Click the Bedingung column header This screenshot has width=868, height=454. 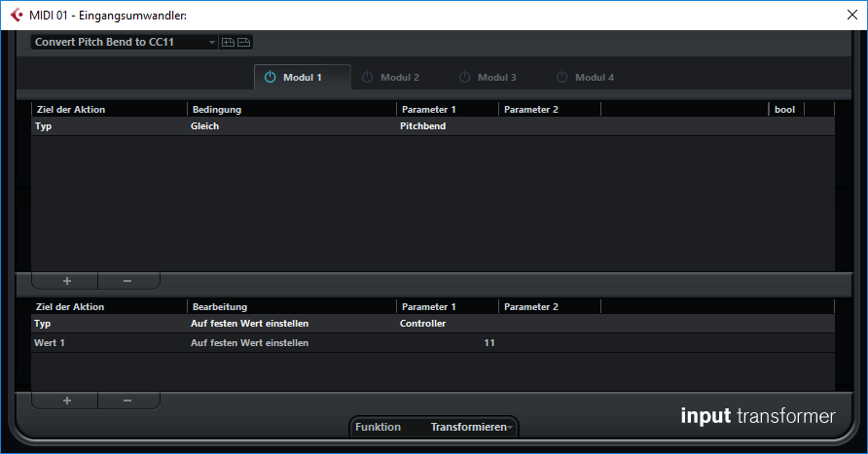(x=216, y=110)
